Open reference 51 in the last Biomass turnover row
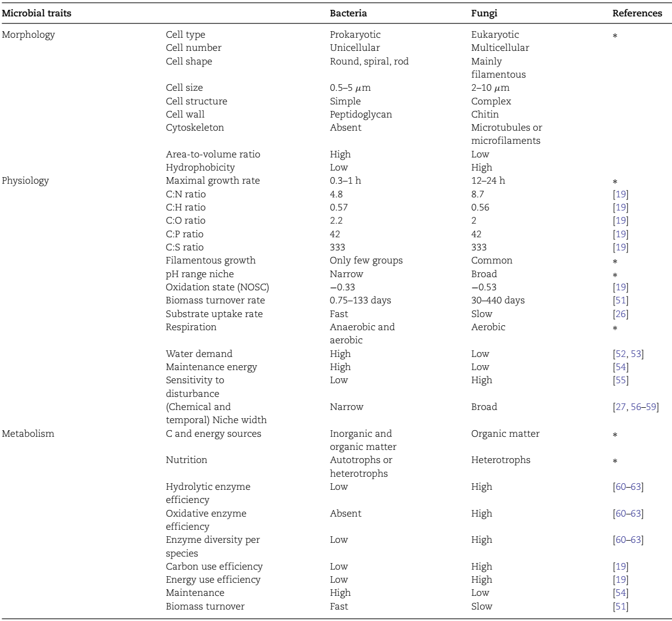The width and height of the screenshot is (672, 621). 621,606
